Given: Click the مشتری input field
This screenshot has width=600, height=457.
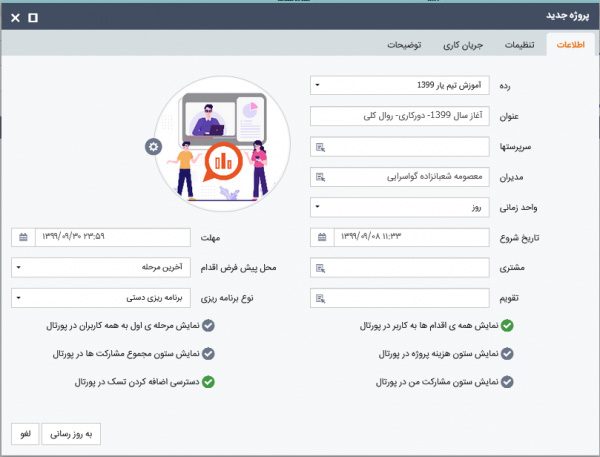Looking at the screenshot, I should [400, 268].
